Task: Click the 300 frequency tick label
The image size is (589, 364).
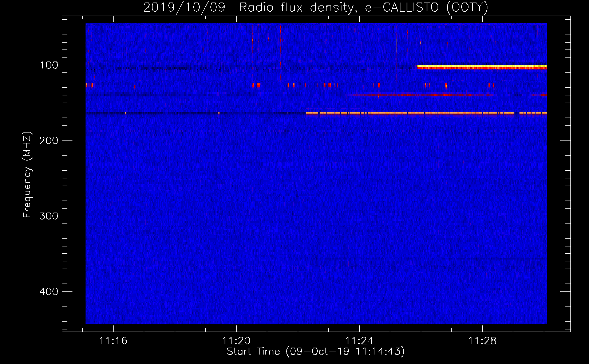Action: point(48,216)
